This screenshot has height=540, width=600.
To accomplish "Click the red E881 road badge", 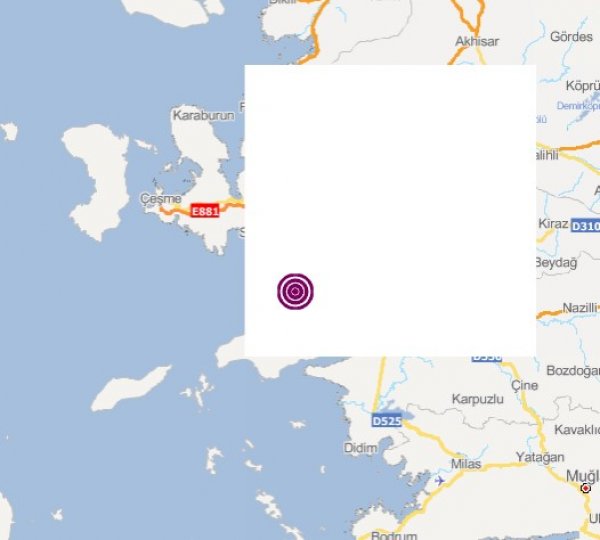I will [205, 211].
